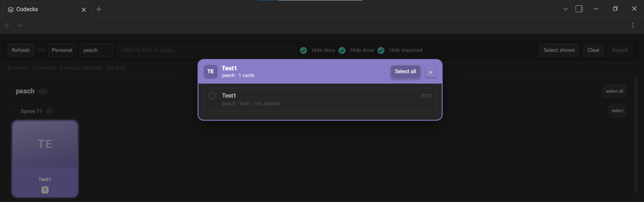The image size is (644, 202).
Task: Close the Codecks browser tab
Action: pos(84,10)
